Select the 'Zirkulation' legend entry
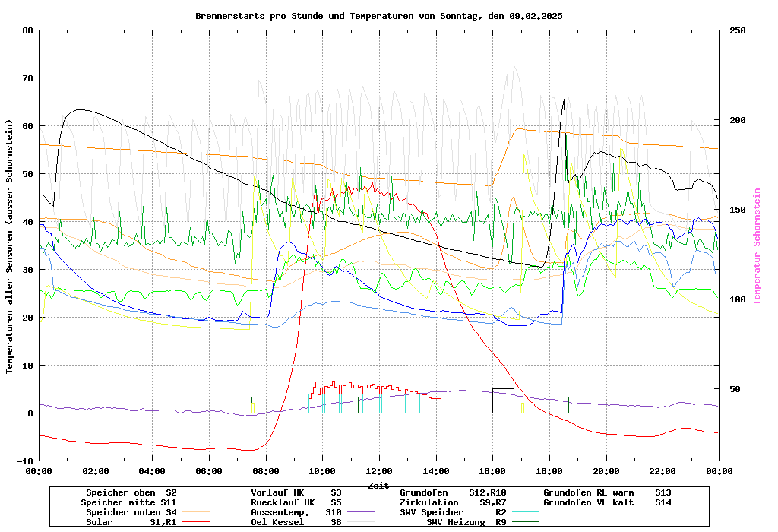Screen dimensions: 778x532 tap(429, 502)
